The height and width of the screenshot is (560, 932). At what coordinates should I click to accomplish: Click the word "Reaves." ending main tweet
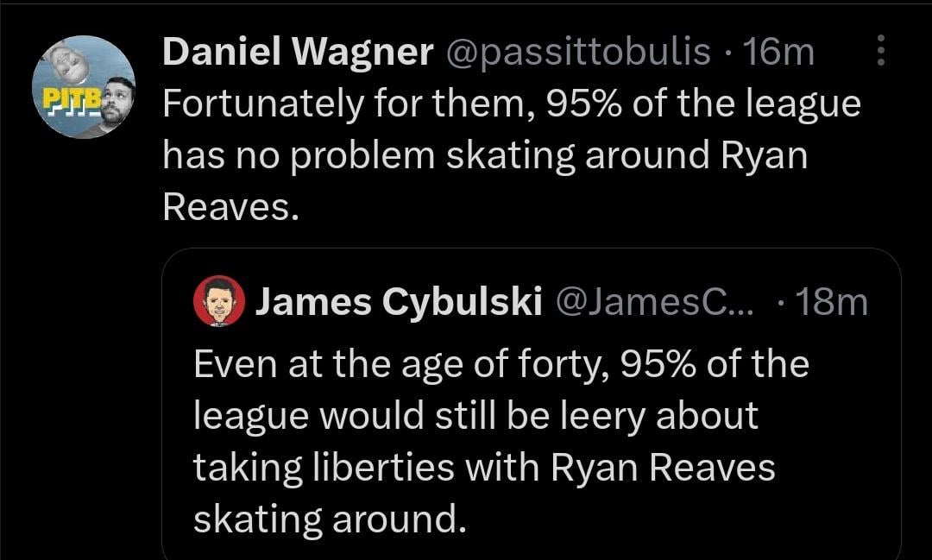[230, 206]
